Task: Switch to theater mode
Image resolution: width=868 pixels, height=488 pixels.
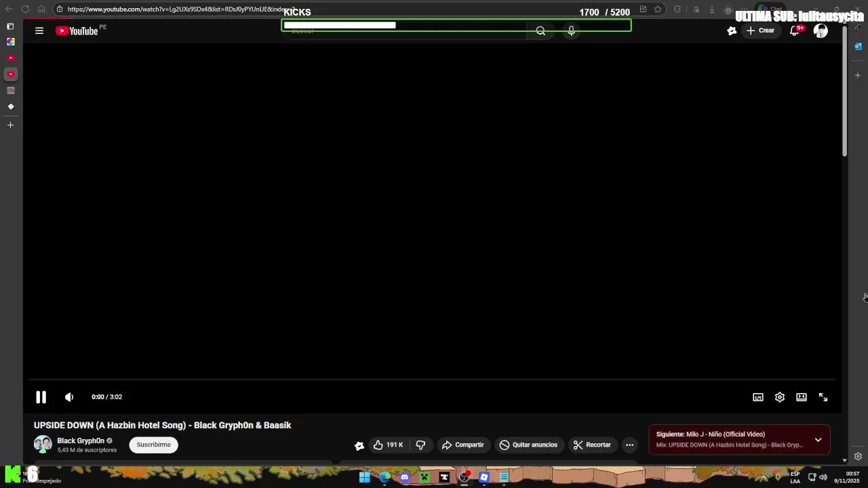Action: pyautogui.click(x=802, y=397)
